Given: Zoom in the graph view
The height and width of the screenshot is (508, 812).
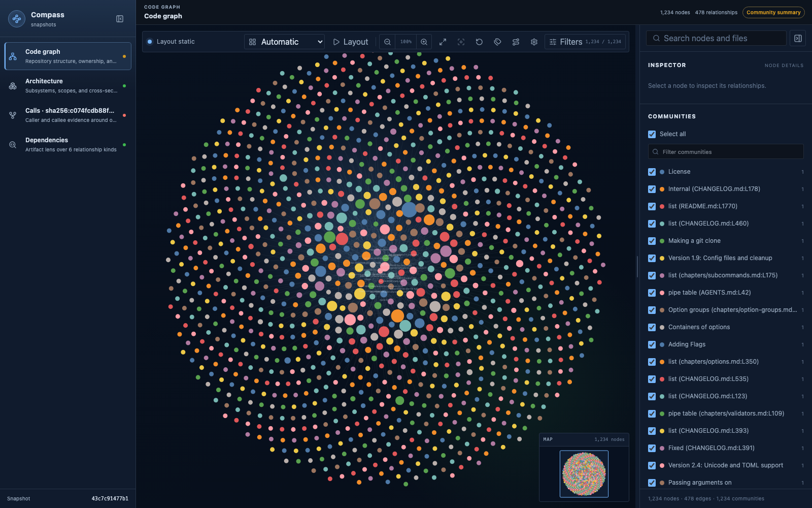Looking at the screenshot, I should point(424,42).
